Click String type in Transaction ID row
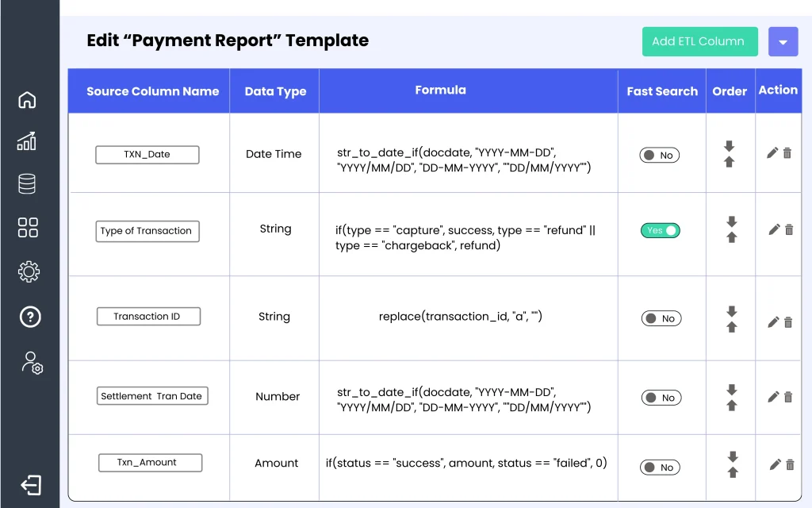812x508 pixels. tap(274, 317)
